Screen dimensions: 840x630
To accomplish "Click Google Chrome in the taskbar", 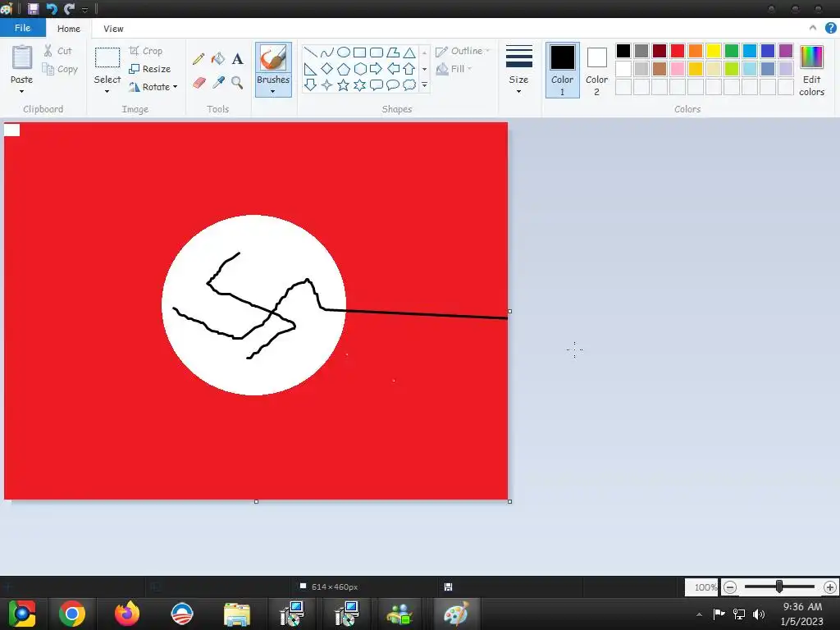I will click(x=72, y=614).
